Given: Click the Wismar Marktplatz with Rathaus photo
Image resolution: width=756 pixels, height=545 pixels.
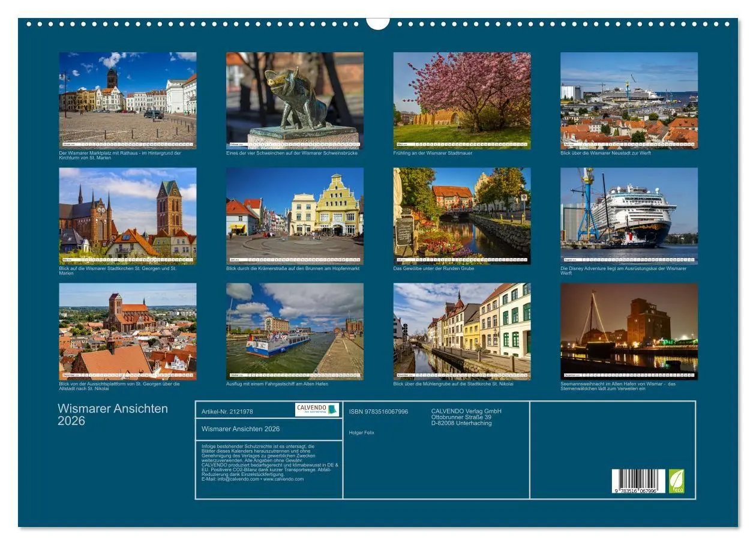Looking at the screenshot, I should coord(128,100).
